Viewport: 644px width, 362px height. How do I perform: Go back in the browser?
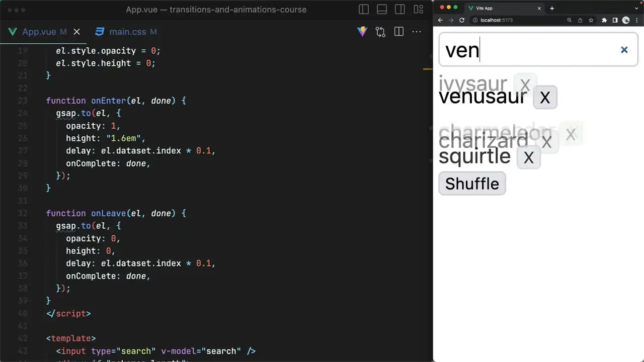(x=440, y=20)
